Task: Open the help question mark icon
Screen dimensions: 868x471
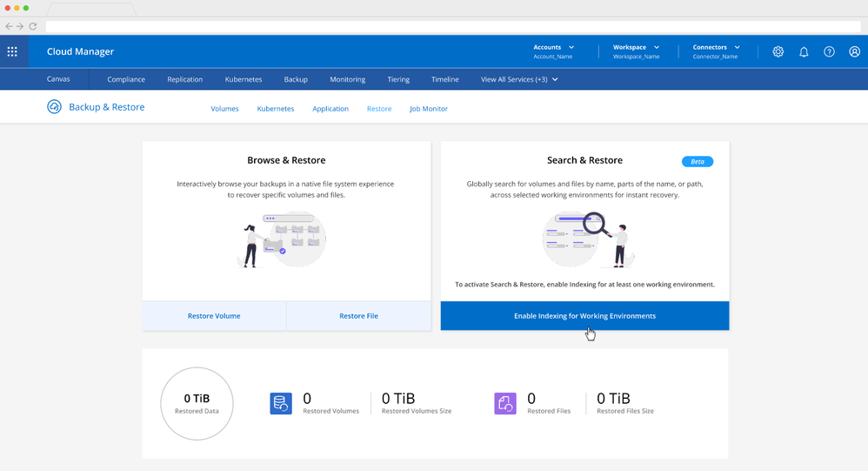Action: coord(829,51)
